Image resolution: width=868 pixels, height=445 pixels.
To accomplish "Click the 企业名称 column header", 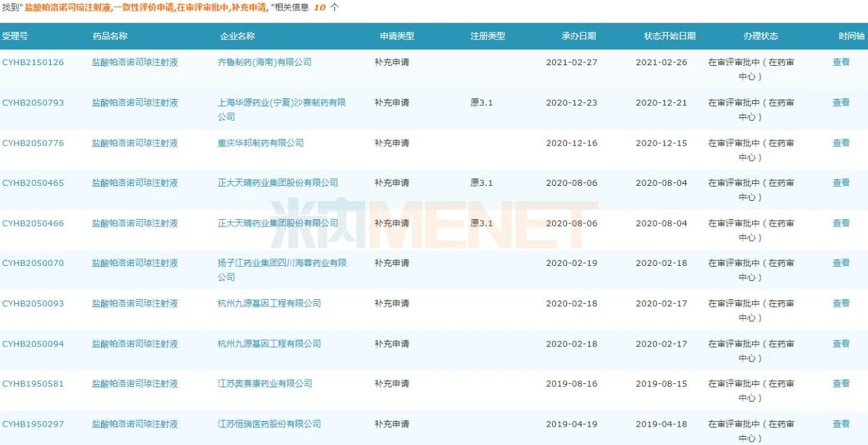I will point(237,36).
